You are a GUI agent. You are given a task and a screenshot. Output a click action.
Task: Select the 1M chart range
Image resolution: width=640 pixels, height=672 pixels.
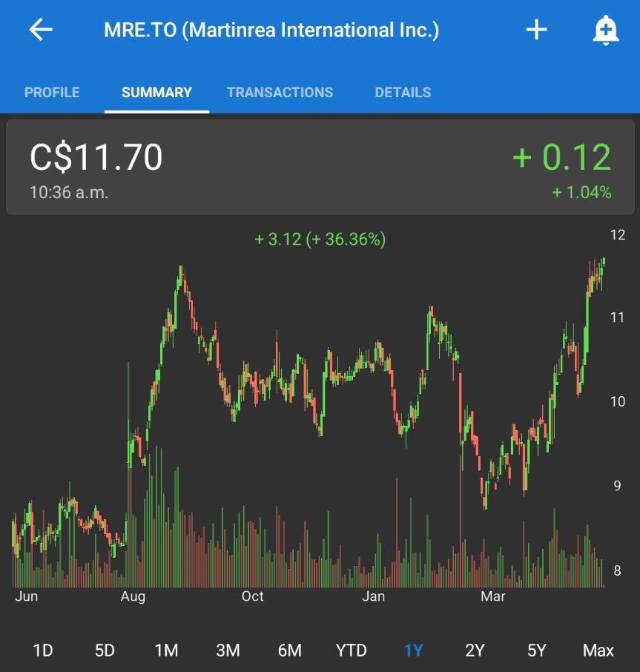click(166, 650)
